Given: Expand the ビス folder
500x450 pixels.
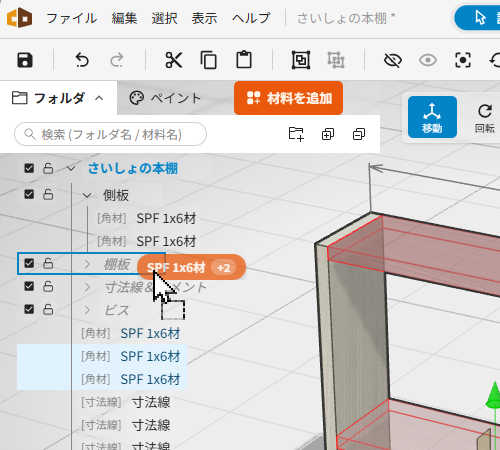Looking at the screenshot, I should [x=87, y=310].
